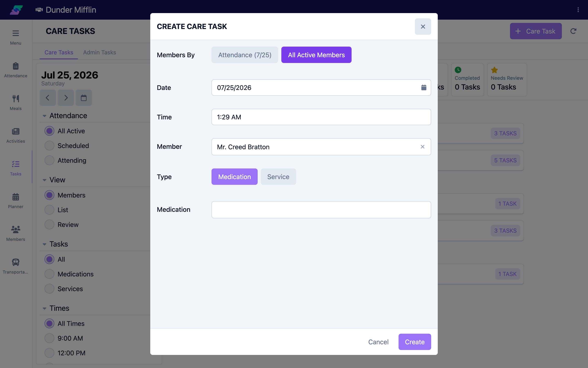The width and height of the screenshot is (588, 368).
Task: Open the Medication dropdown field
Action: click(321, 210)
